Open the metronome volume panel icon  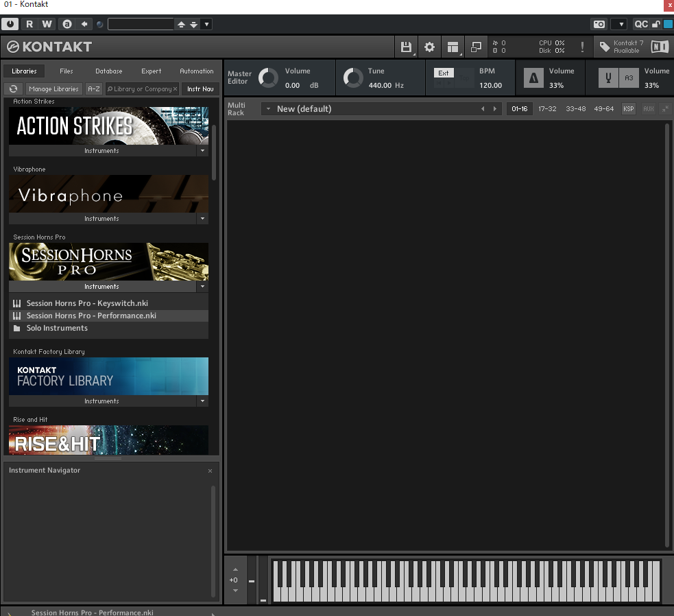[x=533, y=78]
